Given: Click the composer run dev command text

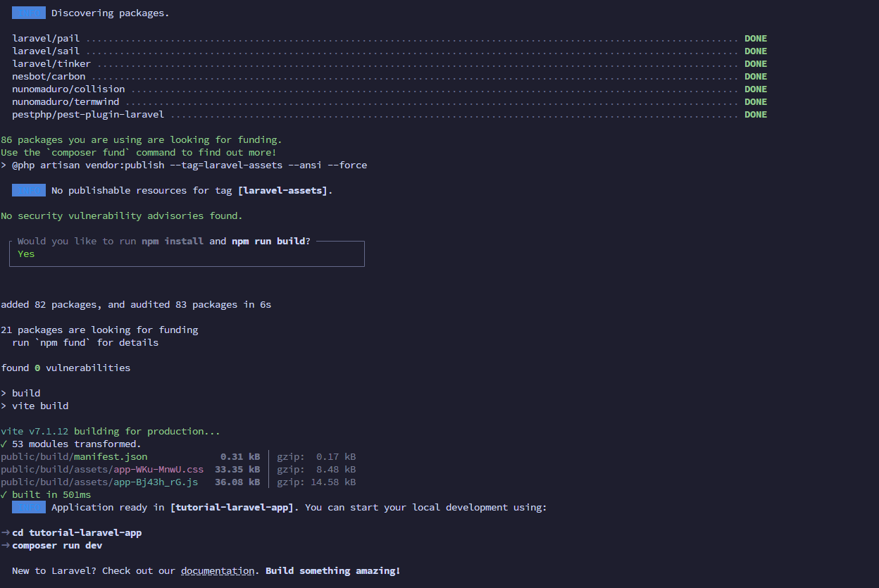Looking at the screenshot, I should [x=57, y=546].
